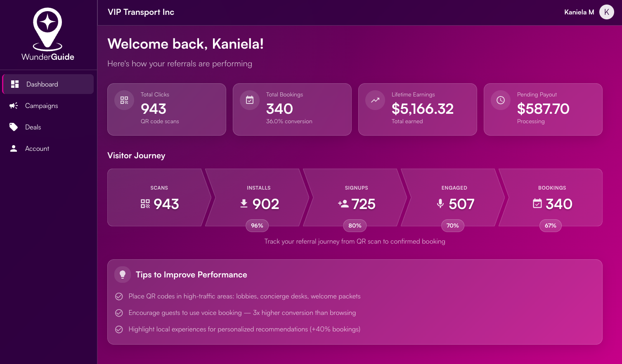Click the Kaniela M profile avatar
Viewport: 622px width, 364px height.
(606, 12)
